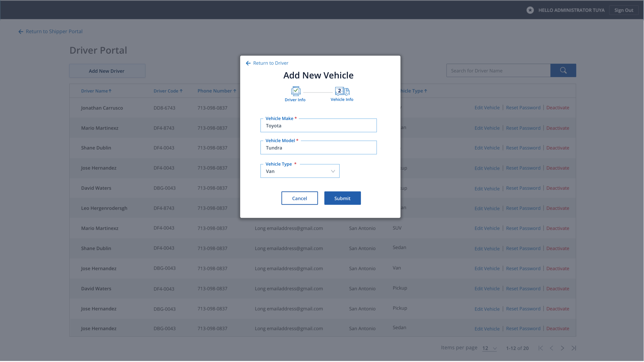Viewport: 644px width, 362px height.
Task: Go to first page of results
Action: [x=541, y=348]
